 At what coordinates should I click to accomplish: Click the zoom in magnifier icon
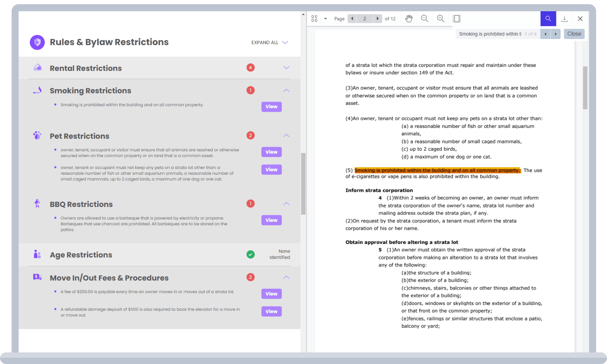440,19
